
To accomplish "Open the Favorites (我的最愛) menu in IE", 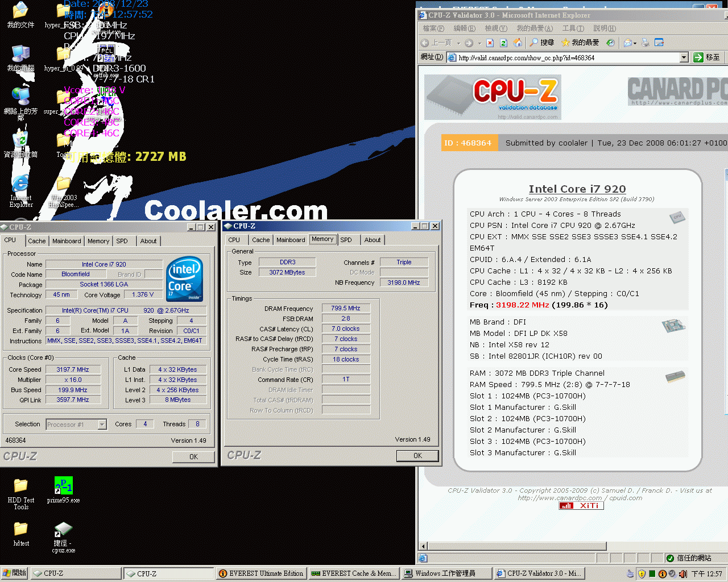I will coord(535,28).
